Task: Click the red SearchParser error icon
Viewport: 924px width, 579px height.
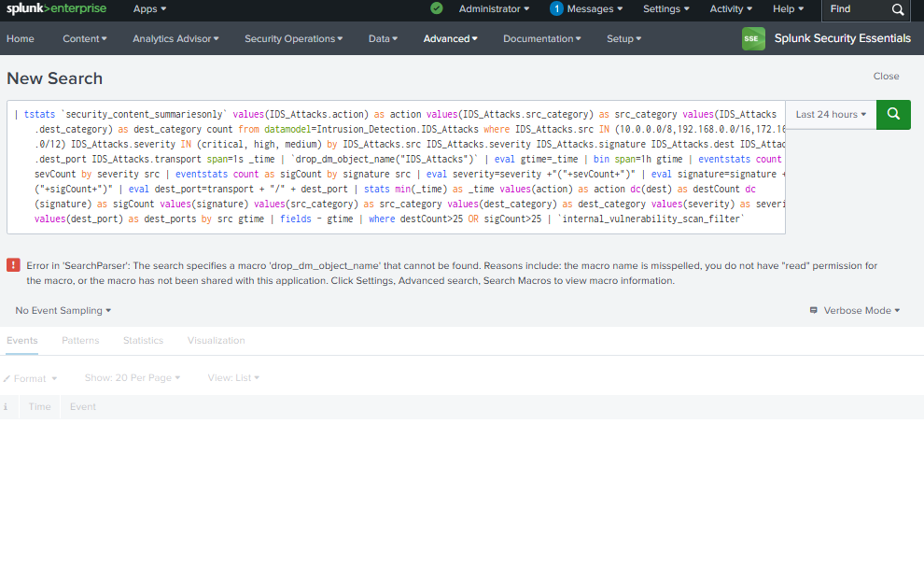Action: [12, 264]
